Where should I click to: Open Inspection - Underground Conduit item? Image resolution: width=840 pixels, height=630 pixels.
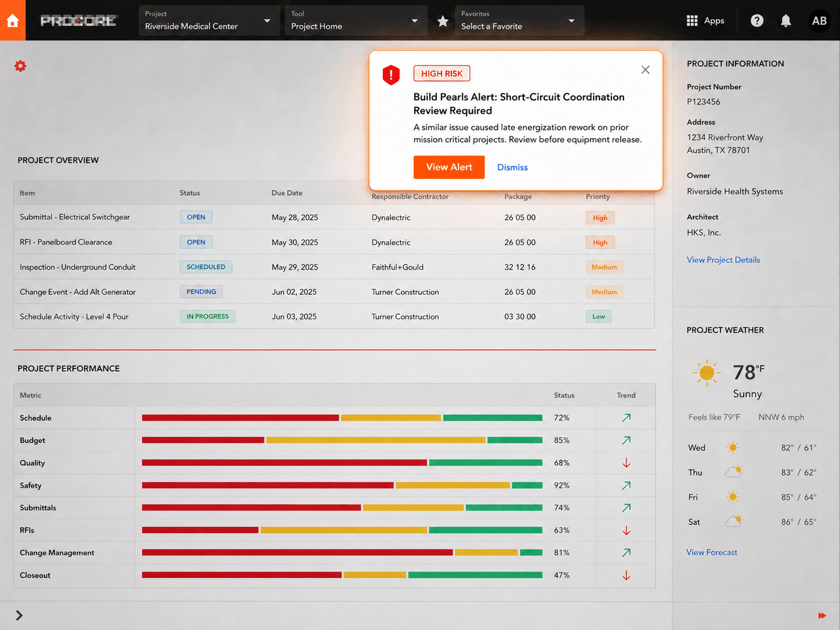78,267
